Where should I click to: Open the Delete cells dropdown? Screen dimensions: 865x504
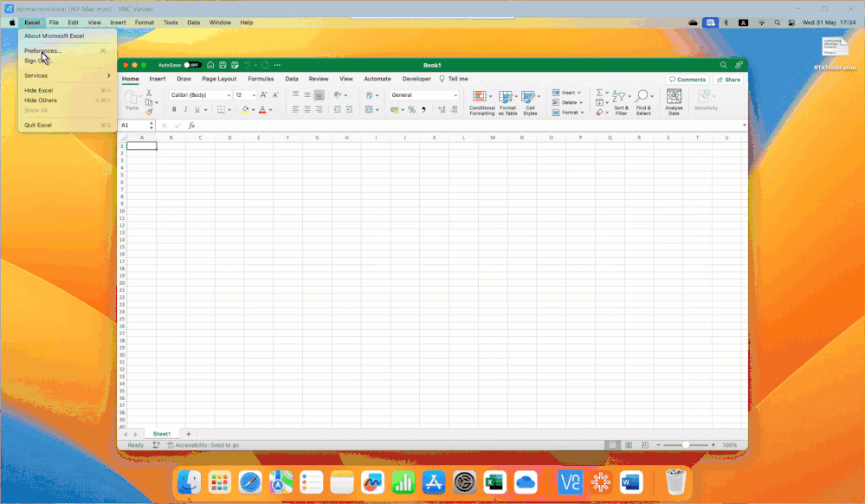click(x=568, y=103)
